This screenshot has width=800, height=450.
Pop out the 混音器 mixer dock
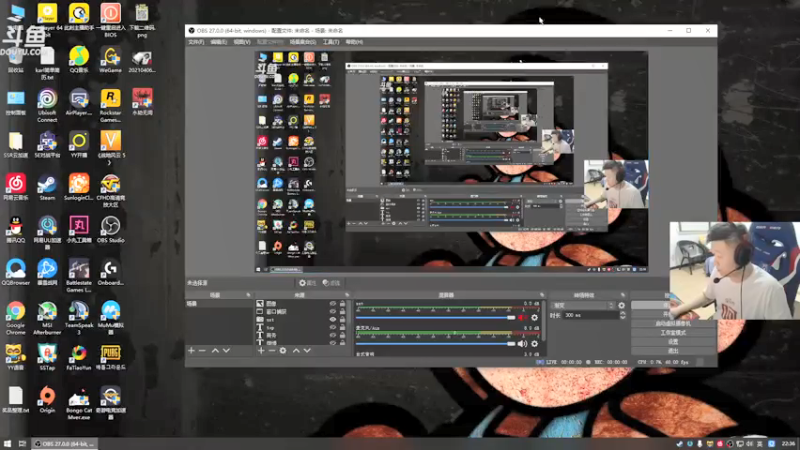coord(542,295)
